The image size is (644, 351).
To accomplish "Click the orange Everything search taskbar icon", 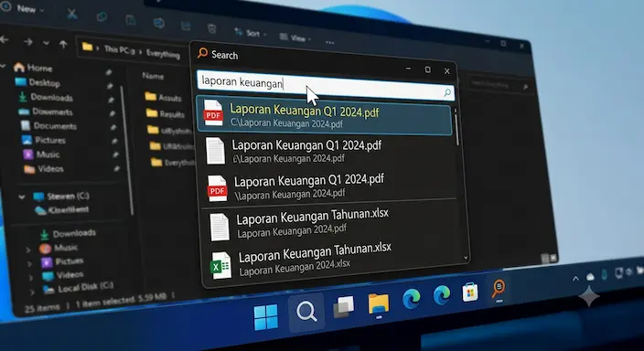I will tap(499, 290).
